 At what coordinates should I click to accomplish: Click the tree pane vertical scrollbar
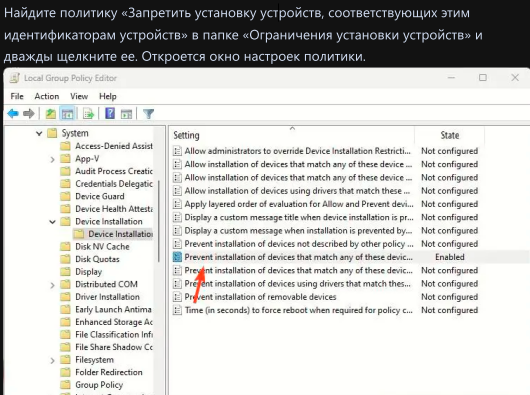tap(159, 221)
